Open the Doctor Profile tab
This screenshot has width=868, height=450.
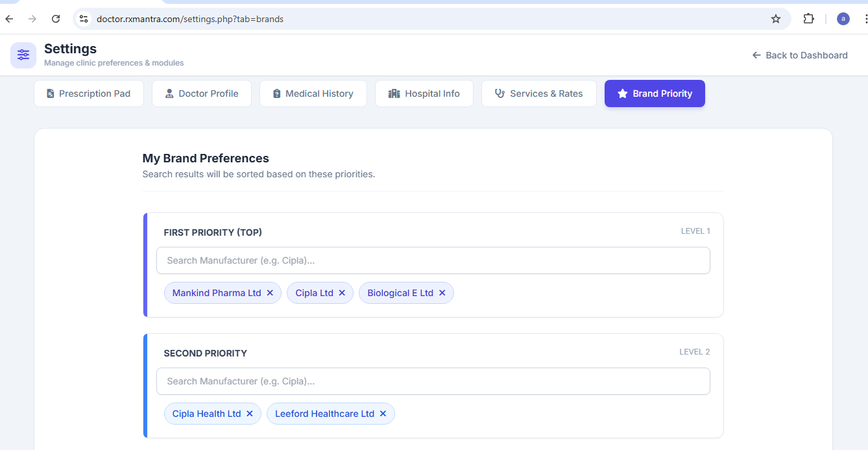pos(202,94)
